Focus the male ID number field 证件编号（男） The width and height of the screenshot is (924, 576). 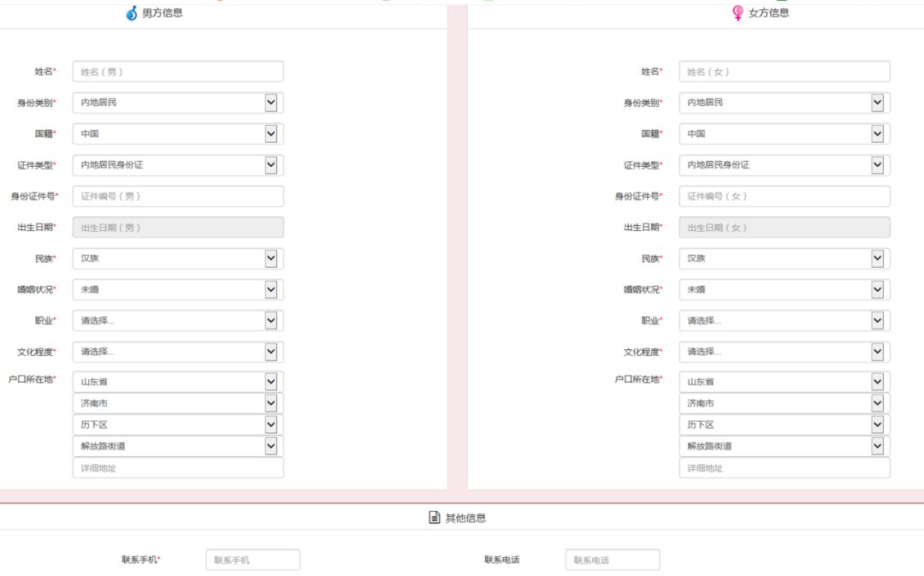coord(177,196)
